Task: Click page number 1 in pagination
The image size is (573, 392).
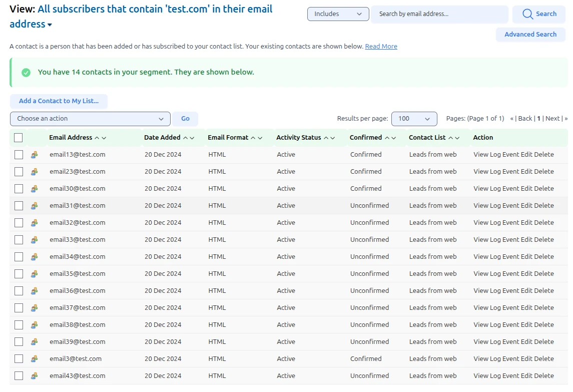Action: point(538,119)
